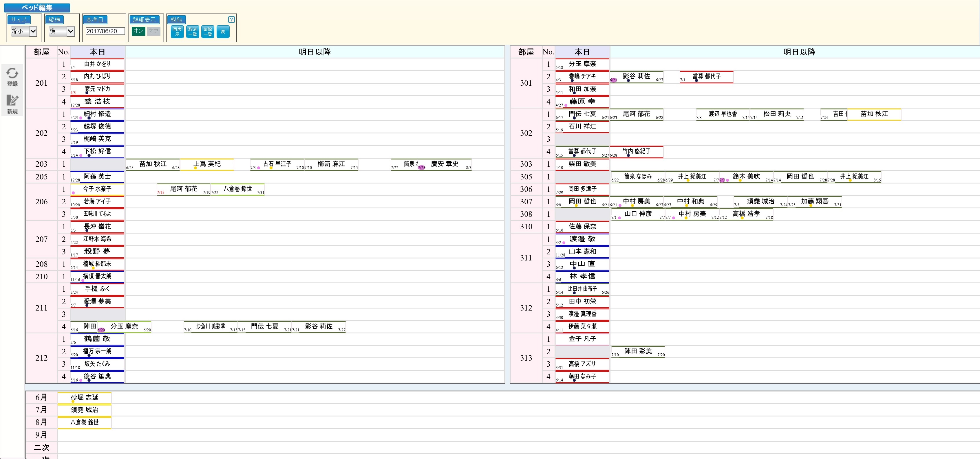Open the サイズ dropdown showing 縮小
The width and height of the screenshot is (980, 459).
(x=23, y=31)
